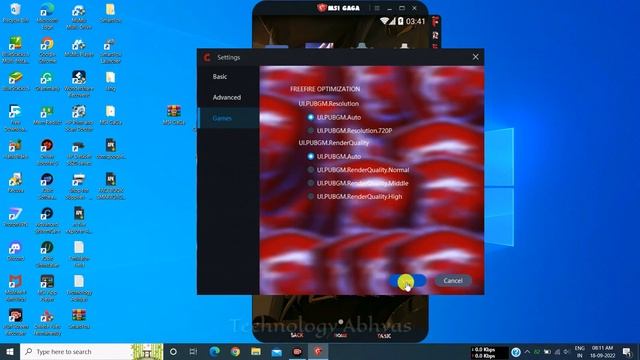Viewport: 640px width, 360px height.
Task: Open the Windows Start menu
Action: [10, 351]
